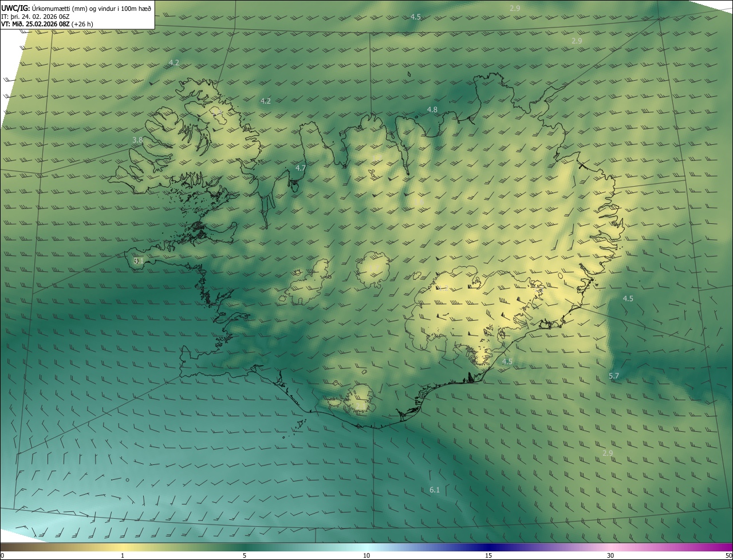This screenshot has width=733, height=560.
Task: Select the initial time line 'IT: þri. 24. 02. 2026 06Z'
Action: [37, 17]
